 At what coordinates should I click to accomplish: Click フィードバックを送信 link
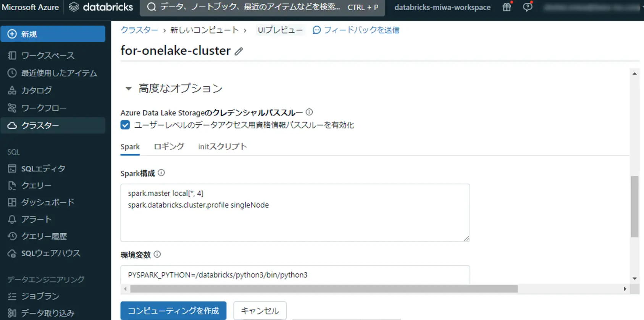point(356,30)
